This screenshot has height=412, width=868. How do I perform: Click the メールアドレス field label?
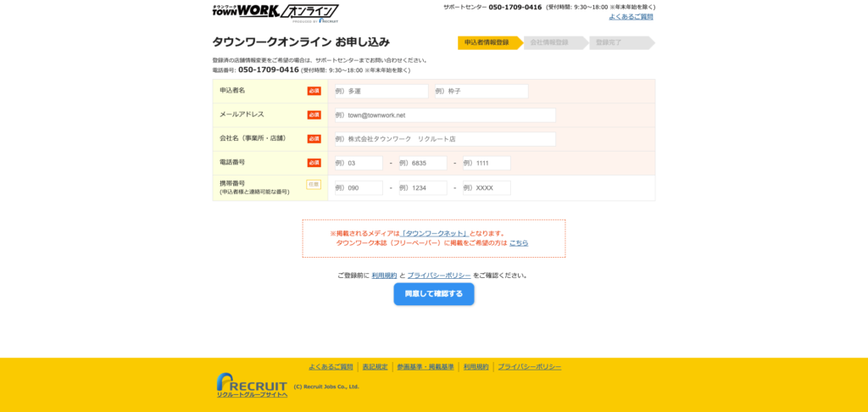(x=242, y=114)
